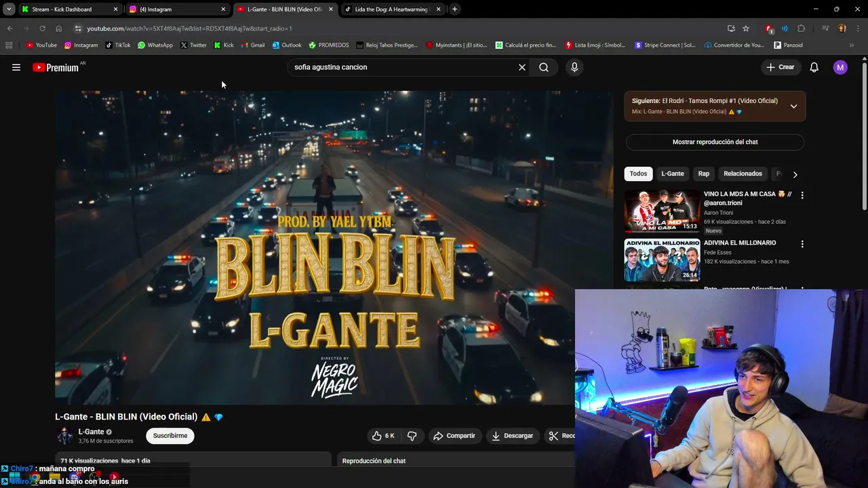Open a new browser tab
Screen dimensions: 868x488
pos(454,9)
